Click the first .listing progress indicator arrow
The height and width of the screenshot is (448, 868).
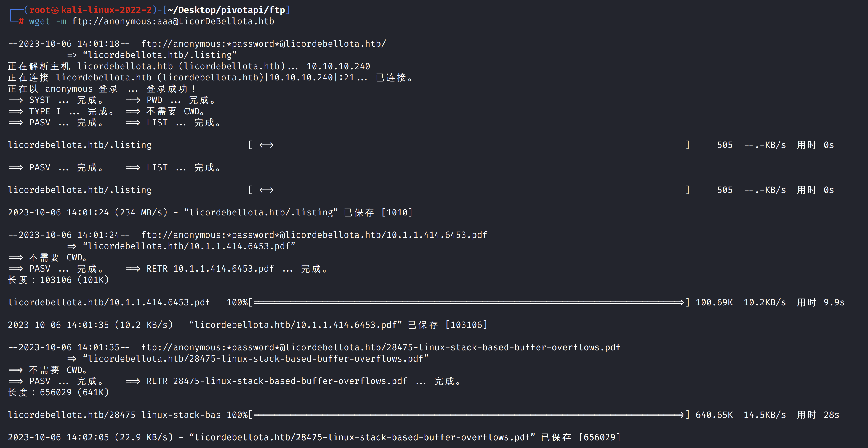point(266,145)
